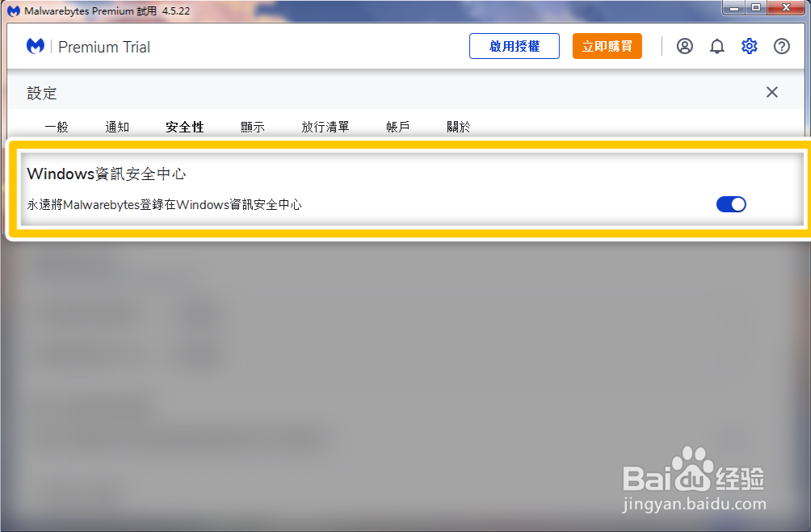Image resolution: width=811 pixels, height=532 pixels.
Task: Click the Malwarebytes logo in header
Action: 36,47
